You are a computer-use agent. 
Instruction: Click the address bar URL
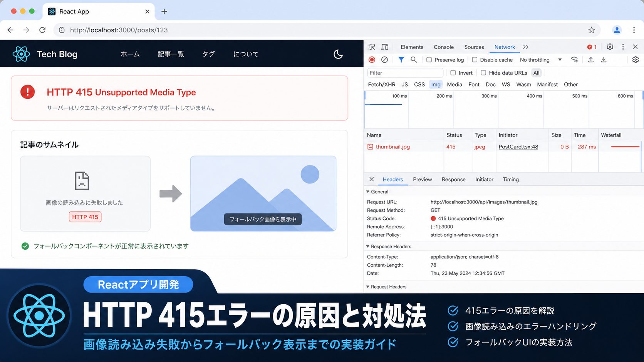[119, 30]
